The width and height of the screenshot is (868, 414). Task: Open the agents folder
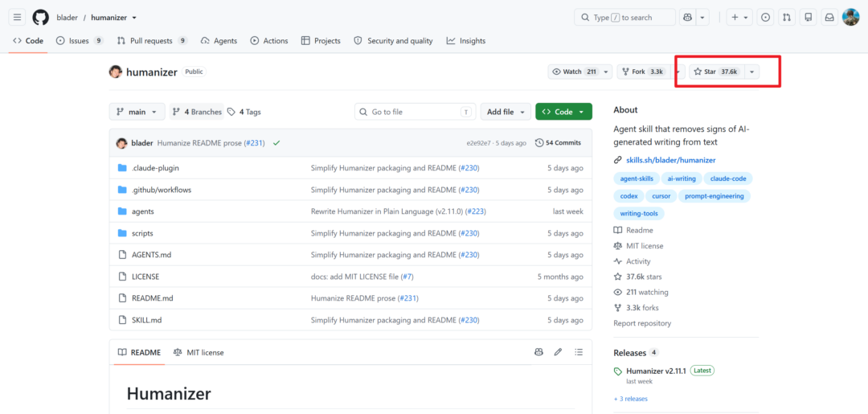(143, 211)
